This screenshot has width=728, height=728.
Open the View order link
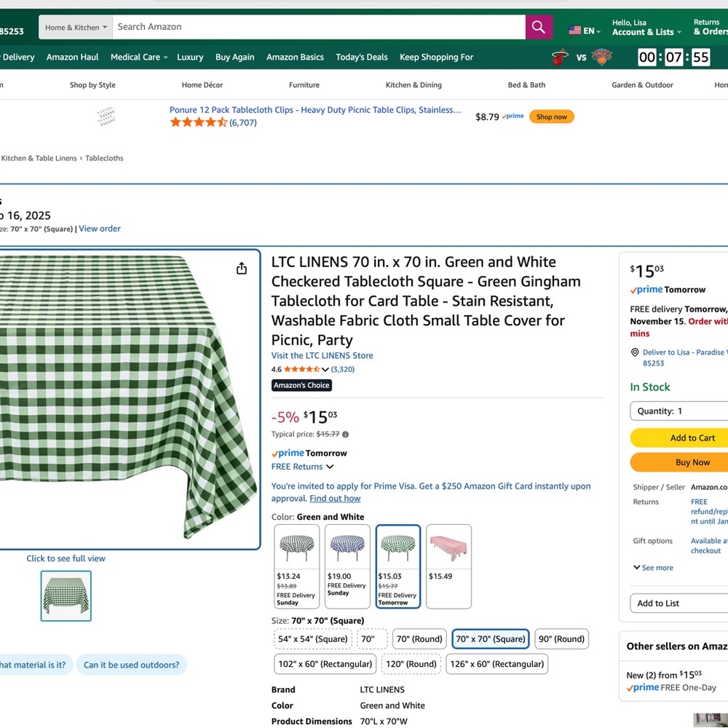pos(99,228)
